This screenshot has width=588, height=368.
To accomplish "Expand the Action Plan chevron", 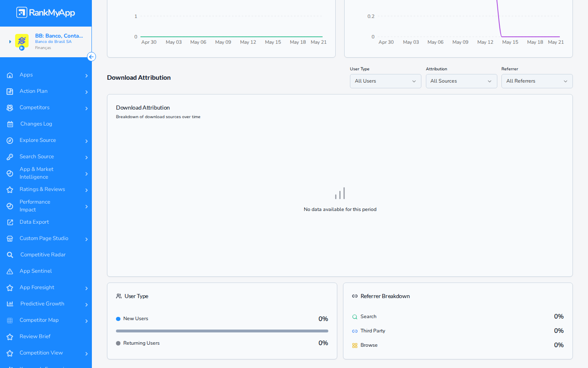I will (x=87, y=92).
